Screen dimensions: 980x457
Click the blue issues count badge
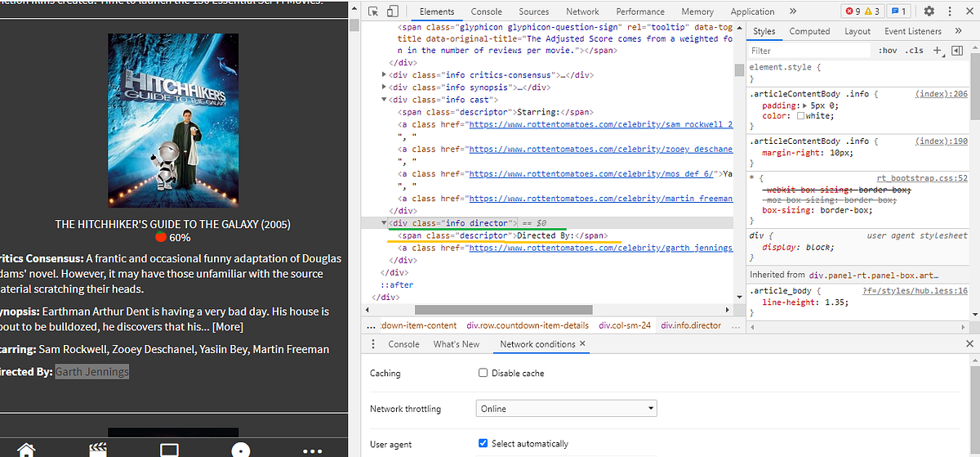tap(898, 11)
